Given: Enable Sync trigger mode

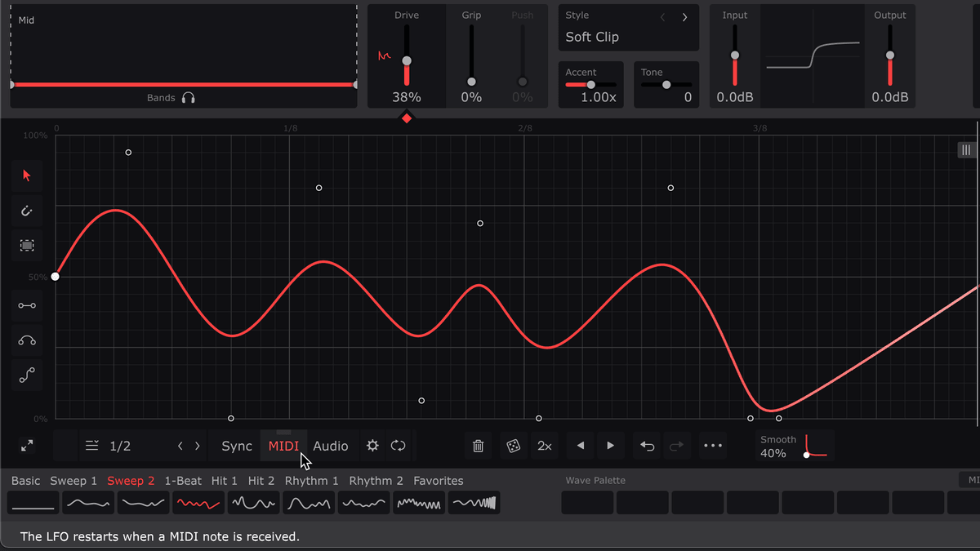Looking at the screenshot, I should click(x=237, y=446).
